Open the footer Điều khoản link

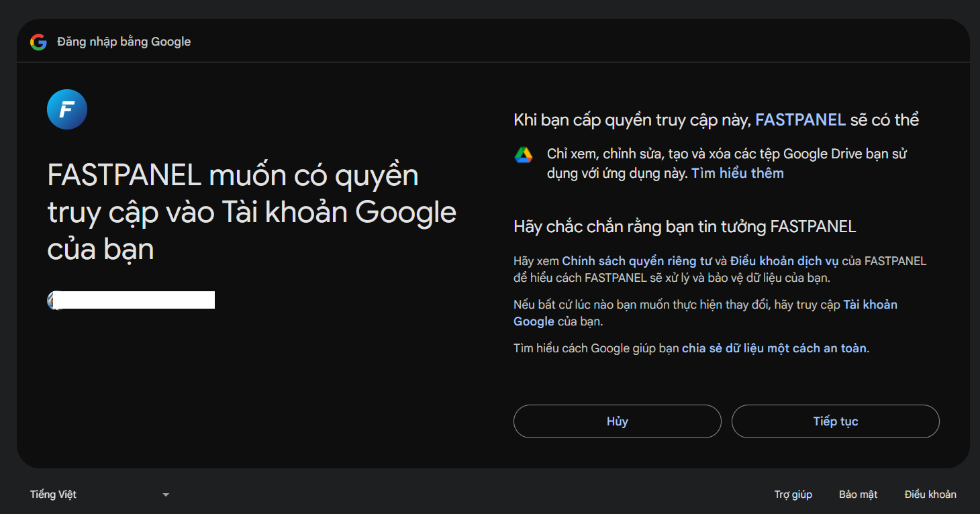coord(930,495)
